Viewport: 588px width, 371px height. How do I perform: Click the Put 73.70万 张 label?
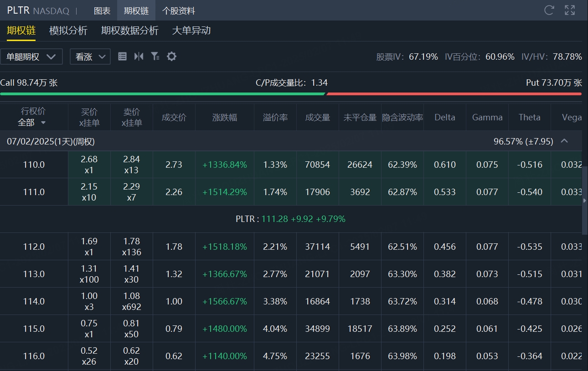(x=554, y=83)
